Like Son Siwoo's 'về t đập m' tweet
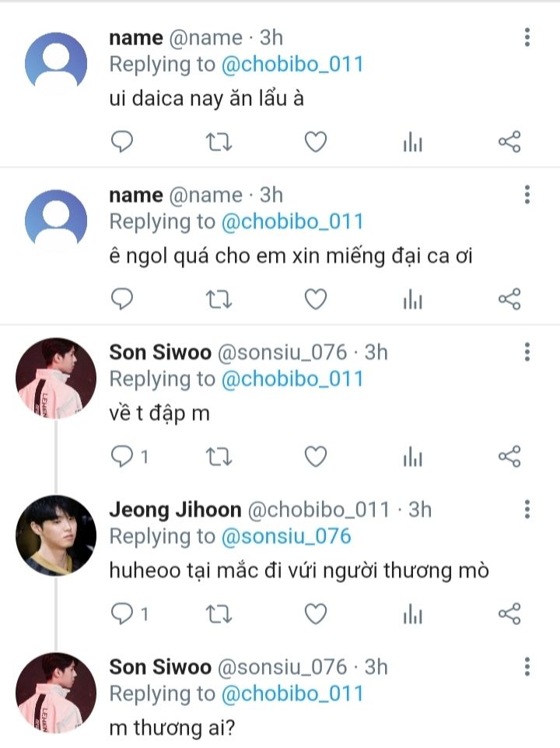Screen dimensions: 560x748 click(x=314, y=456)
